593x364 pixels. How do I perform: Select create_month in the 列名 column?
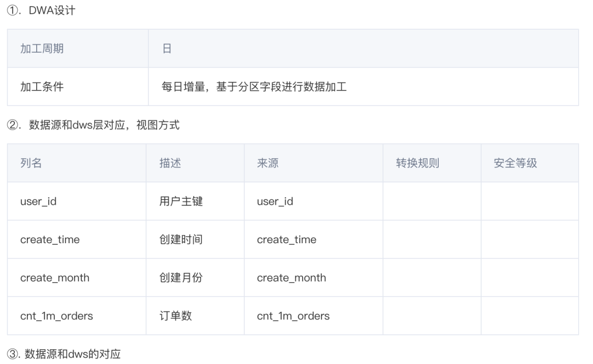[x=55, y=278]
